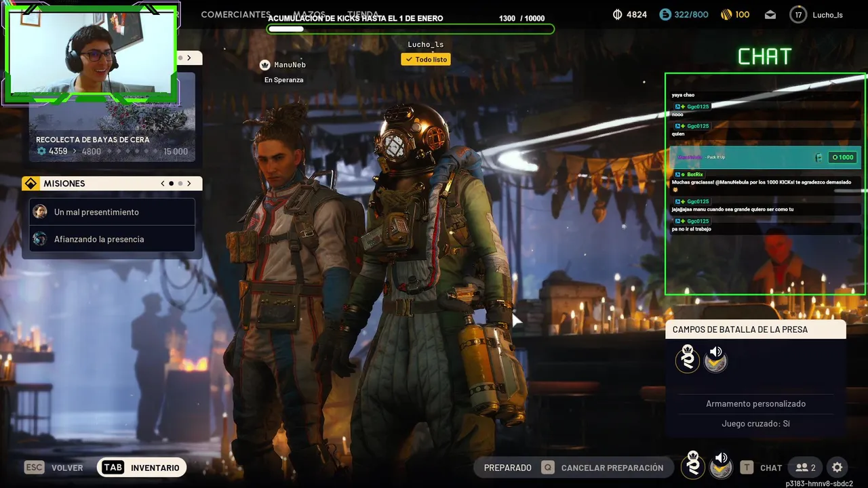Click the 1300 / 10000 kicks counter
Image resolution: width=868 pixels, height=488 pixels.
pos(521,18)
